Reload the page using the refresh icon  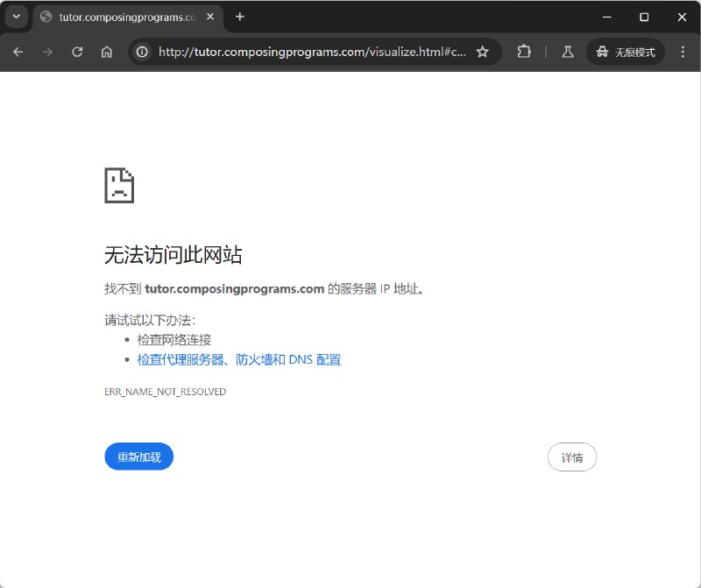77,52
